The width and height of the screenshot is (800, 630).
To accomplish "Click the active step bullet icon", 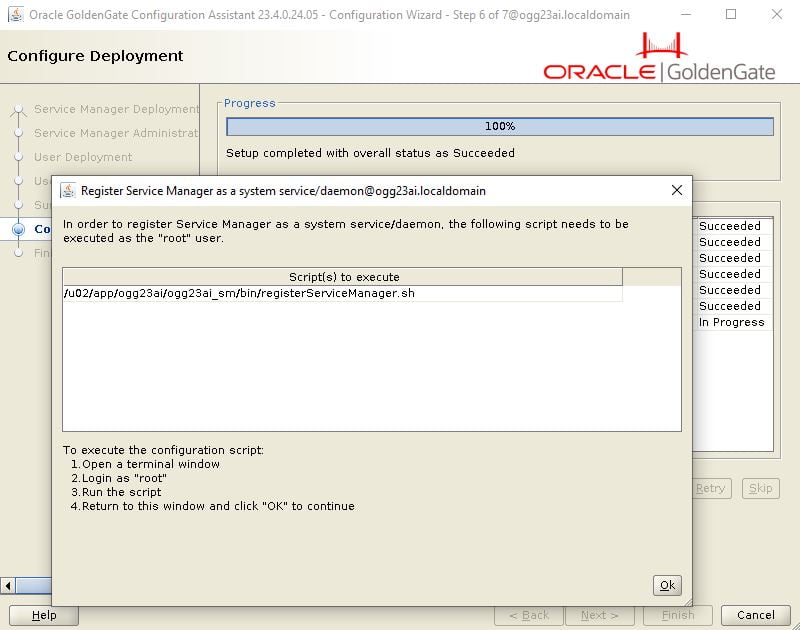I will click(x=18, y=229).
